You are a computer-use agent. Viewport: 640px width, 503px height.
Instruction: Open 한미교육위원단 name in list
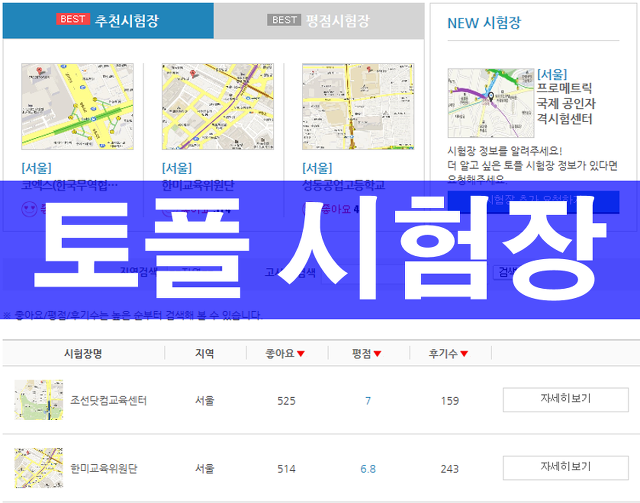click(x=104, y=468)
